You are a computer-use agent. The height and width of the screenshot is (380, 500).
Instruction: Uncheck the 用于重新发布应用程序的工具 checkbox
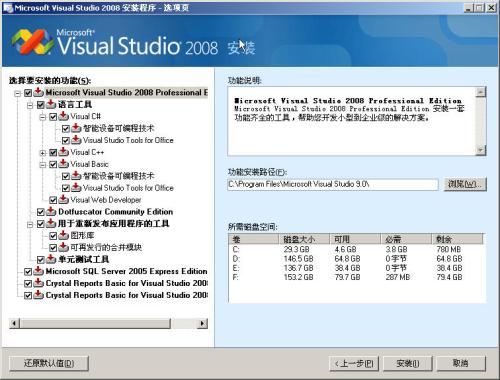pos(41,224)
